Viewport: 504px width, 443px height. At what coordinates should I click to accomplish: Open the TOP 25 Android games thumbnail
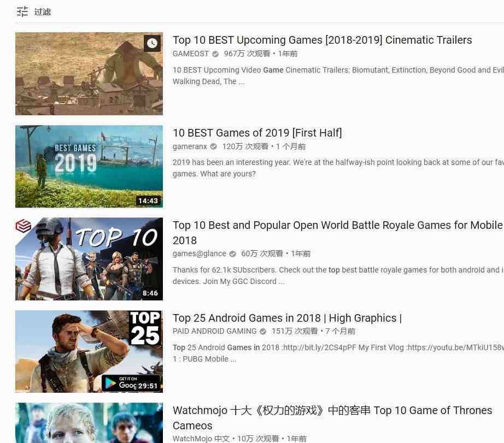pyautogui.click(x=89, y=351)
